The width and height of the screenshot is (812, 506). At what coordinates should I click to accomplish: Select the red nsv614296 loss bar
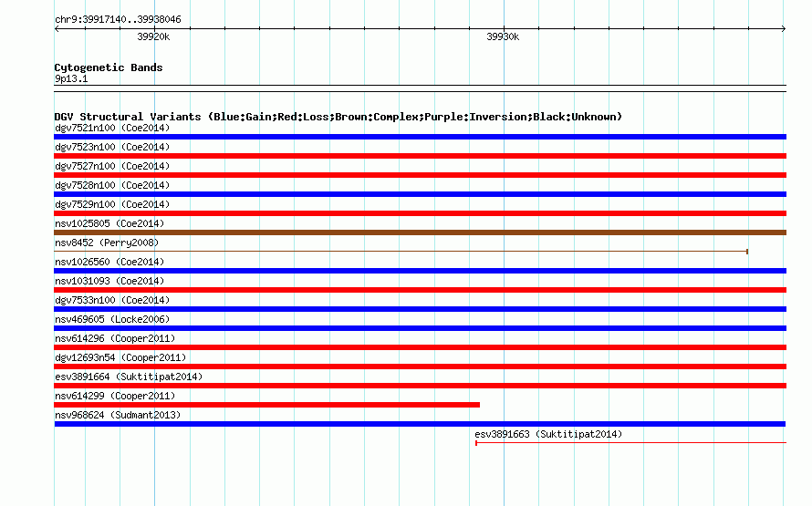[x=420, y=347]
